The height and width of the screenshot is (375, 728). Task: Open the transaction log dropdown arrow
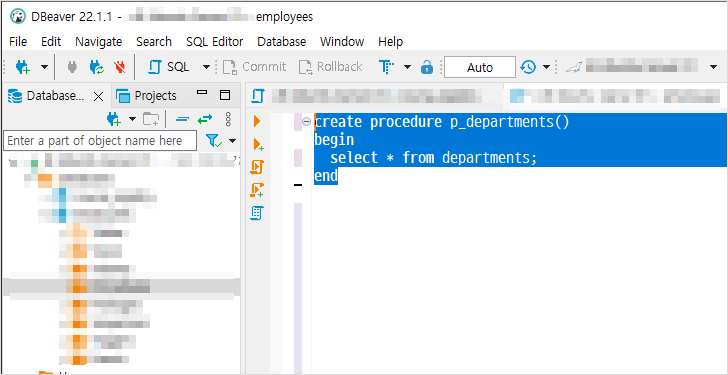pos(546,67)
